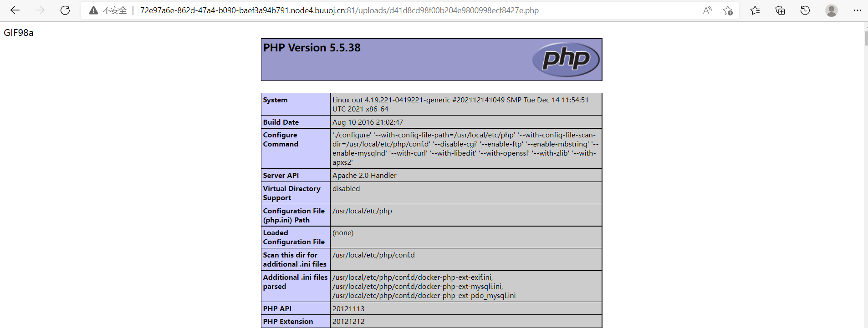This screenshot has width=868, height=328.
Task: Click the '(none)' value
Action: [343, 232]
